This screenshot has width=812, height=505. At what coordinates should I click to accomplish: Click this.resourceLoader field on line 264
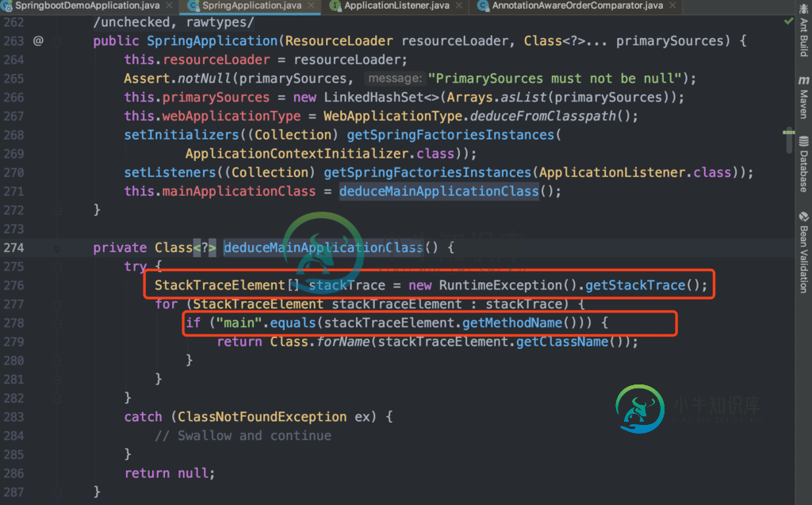click(197, 59)
